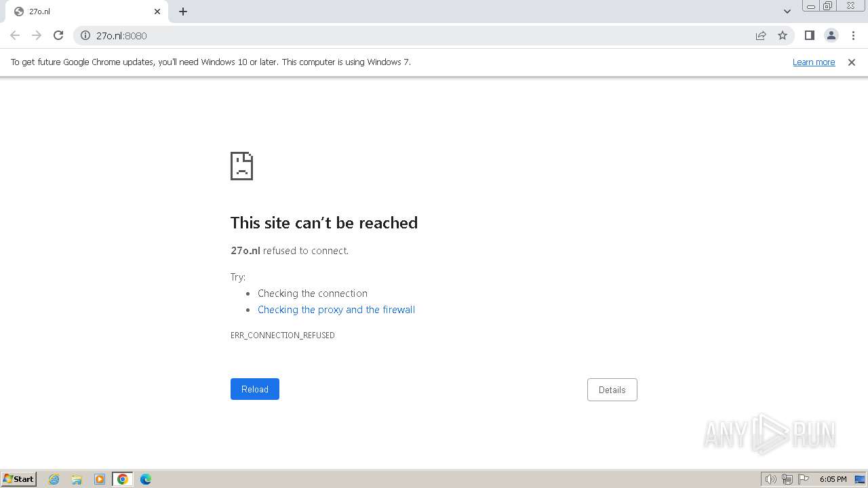Expand the tab search dropdown arrow

tap(787, 12)
